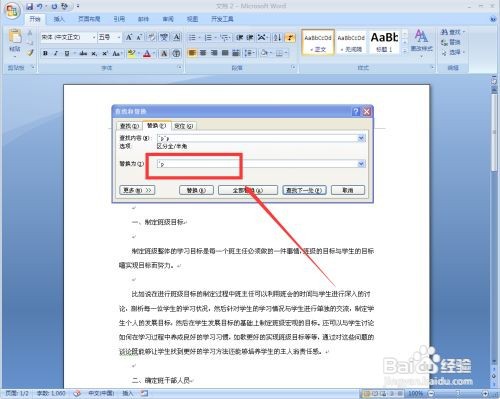500x399 pixels.
Task: Click the phonetic guide icon
Action: tap(164, 37)
